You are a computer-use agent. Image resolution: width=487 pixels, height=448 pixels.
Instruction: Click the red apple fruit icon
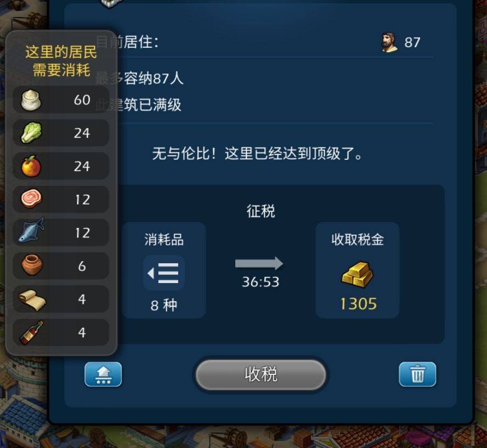tap(31, 166)
